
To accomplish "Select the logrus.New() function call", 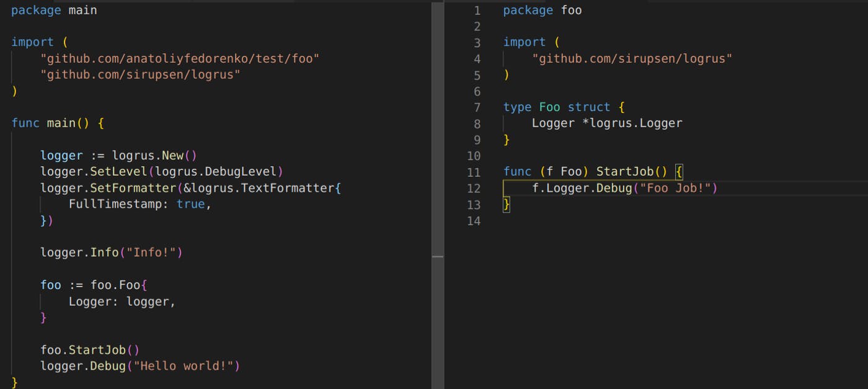I will click(x=154, y=155).
